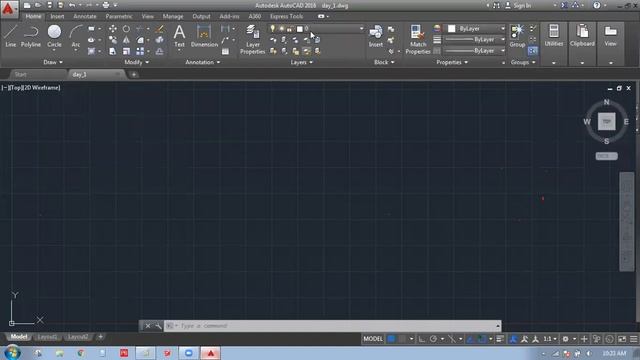Click the Create Block icon
Image resolution: width=640 pixels, height=360 pixels.
391,29
